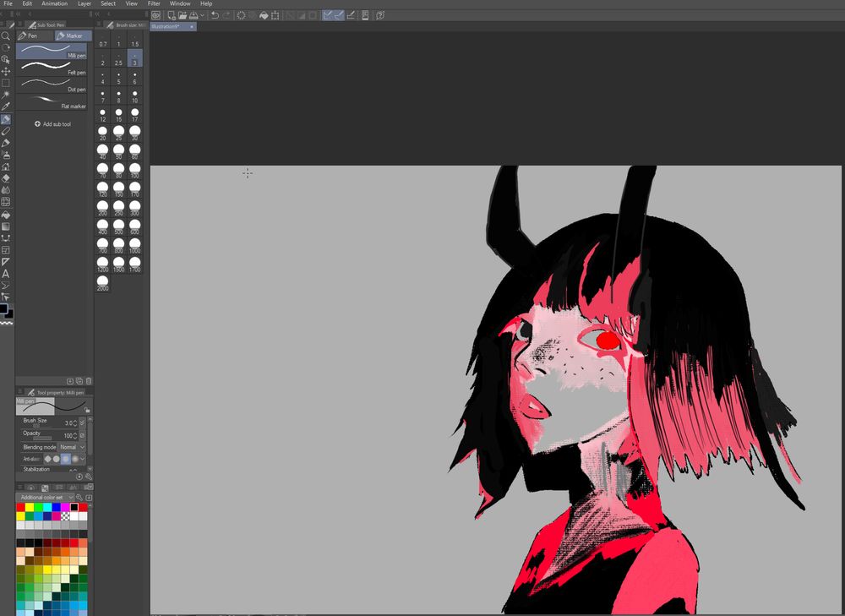Open the Filter menu
This screenshot has height=616, width=845.
tap(154, 3)
